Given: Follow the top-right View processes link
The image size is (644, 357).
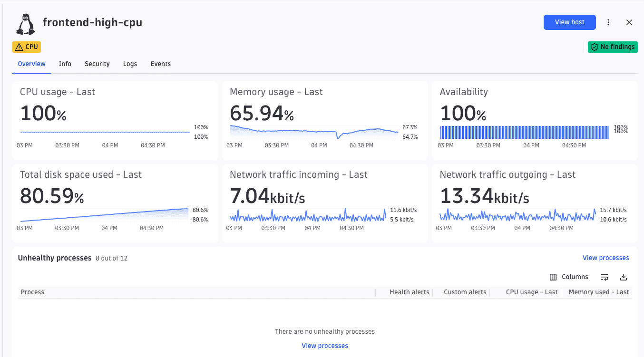Looking at the screenshot, I should coord(606,258).
